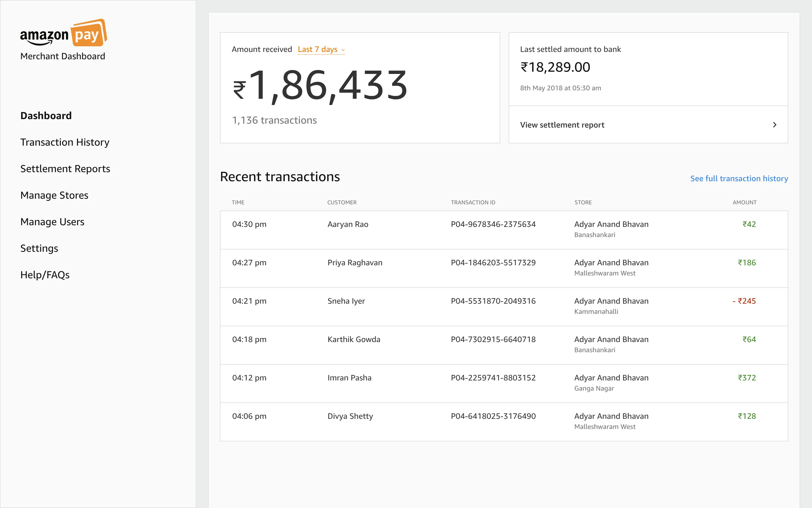Select transaction ID P04-6418025-3176490
812x508 pixels.
point(493,416)
